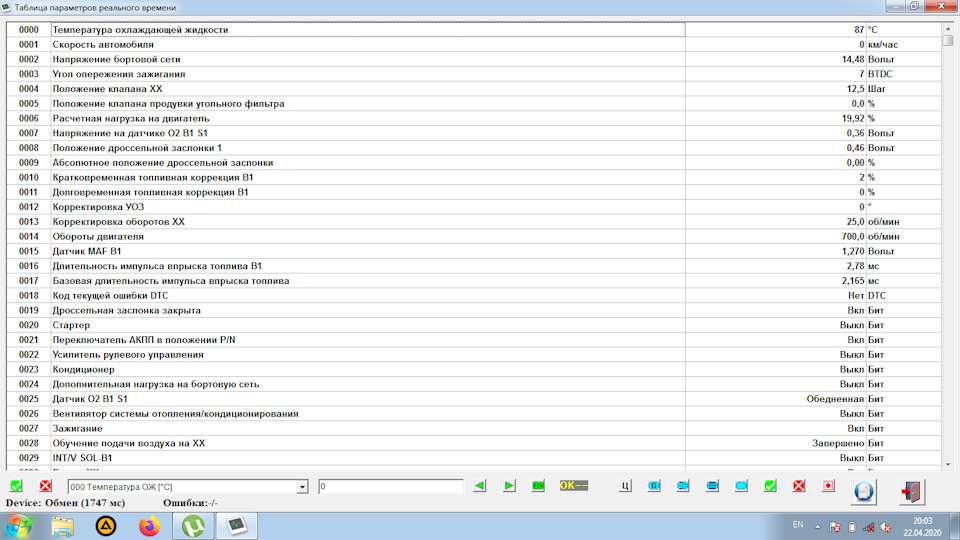This screenshot has height=540, width=960.
Task: Select row 'Угол опережения зажигания'
Action: click(x=474, y=74)
